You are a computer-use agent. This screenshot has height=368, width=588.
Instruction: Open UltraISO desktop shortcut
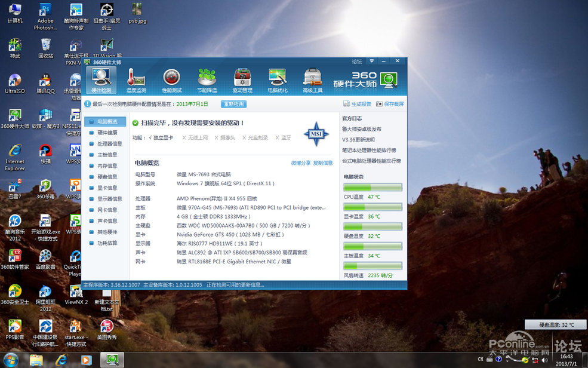coord(15,83)
